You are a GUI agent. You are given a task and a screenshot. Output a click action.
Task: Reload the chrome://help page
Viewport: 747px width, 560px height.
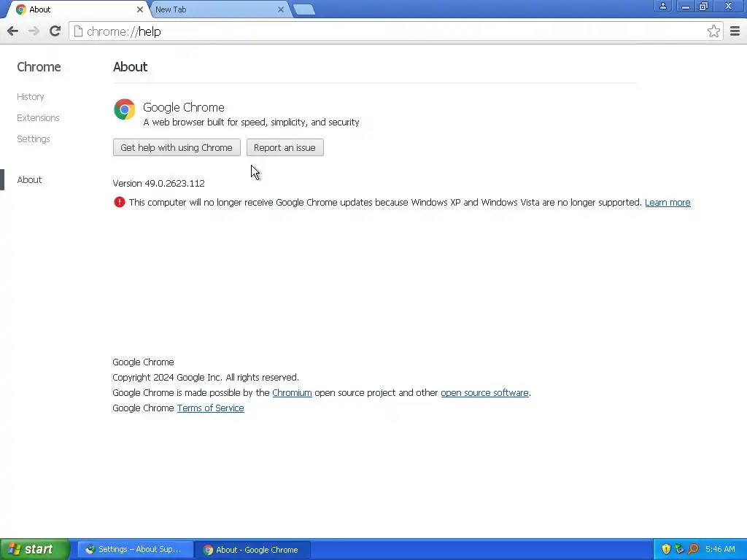(x=55, y=31)
